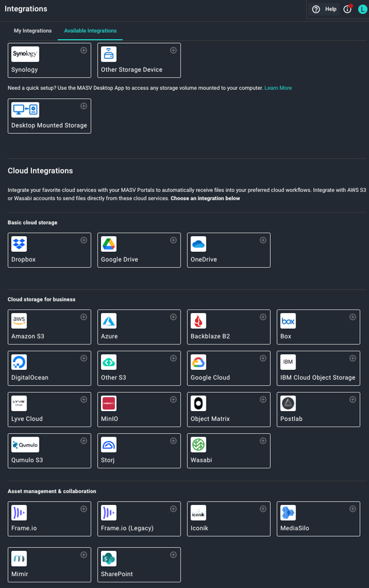The height and width of the screenshot is (588, 369).
Task: Add DigitalOcean with its plus button
Action: (x=84, y=358)
